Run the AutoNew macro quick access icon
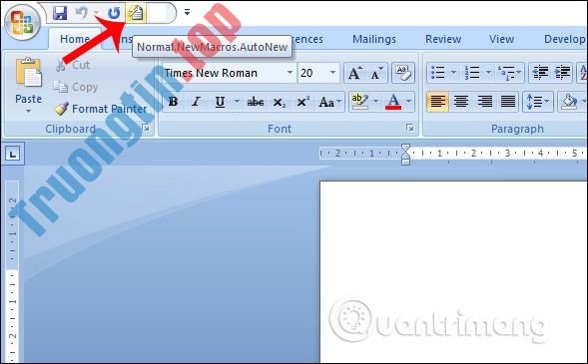588x364 pixels. [x=136, y=13]
